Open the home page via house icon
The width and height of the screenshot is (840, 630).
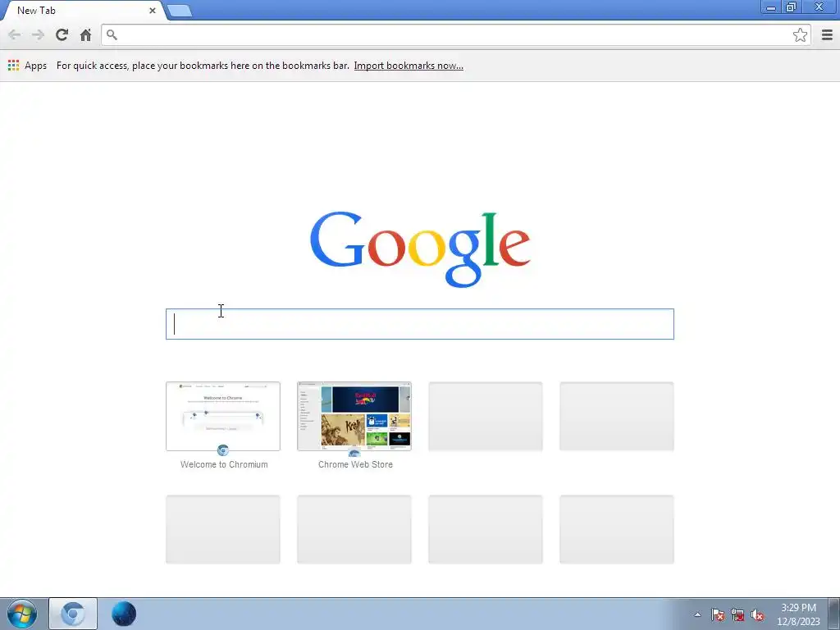click(x=85, y=34)
